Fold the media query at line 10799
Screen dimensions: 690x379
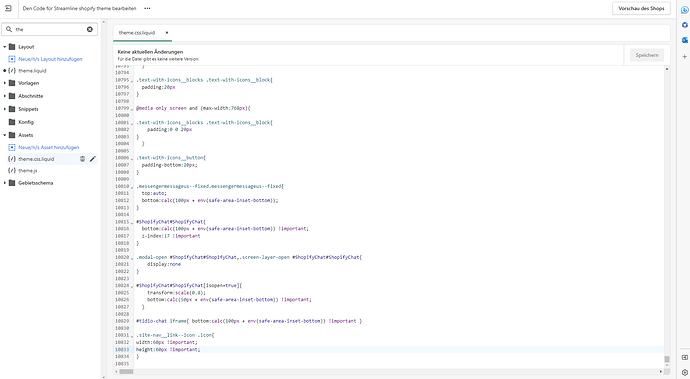pyautogui.click(x=132, y=108)
